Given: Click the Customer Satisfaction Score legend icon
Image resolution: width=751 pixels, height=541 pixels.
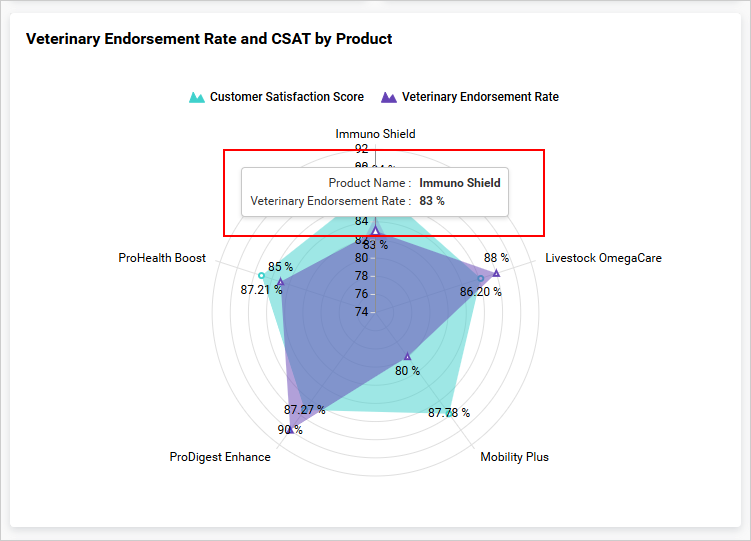Looking at the screenshot, I should [x=196, y=98].
